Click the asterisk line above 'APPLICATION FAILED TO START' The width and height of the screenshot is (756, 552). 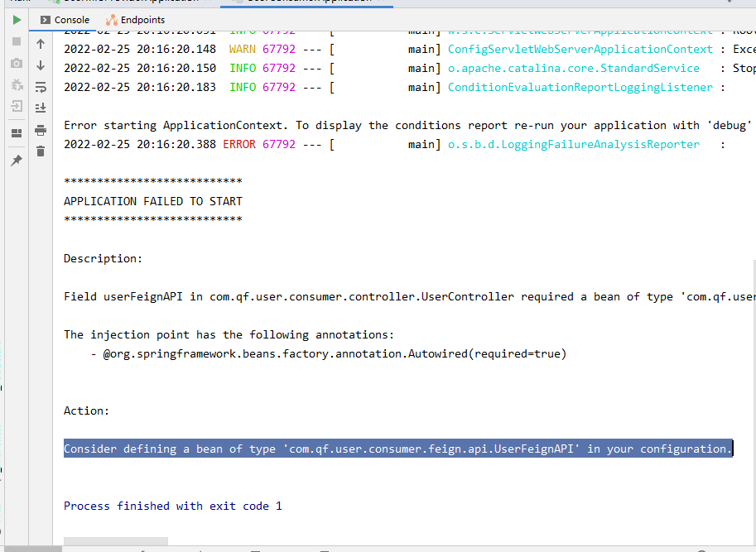tap(153, 181)
